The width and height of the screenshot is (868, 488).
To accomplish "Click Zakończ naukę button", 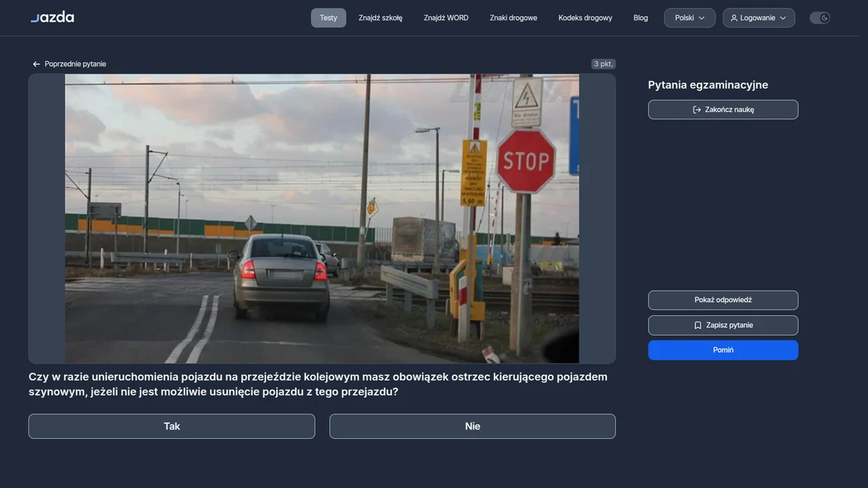I will click(723, 110).
